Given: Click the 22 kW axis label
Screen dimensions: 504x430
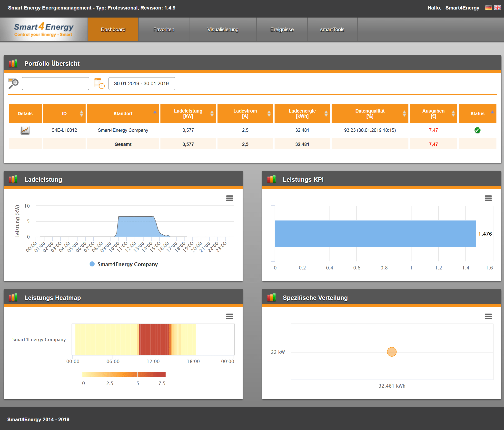Looking at the screenshot, I should point(278,352).
